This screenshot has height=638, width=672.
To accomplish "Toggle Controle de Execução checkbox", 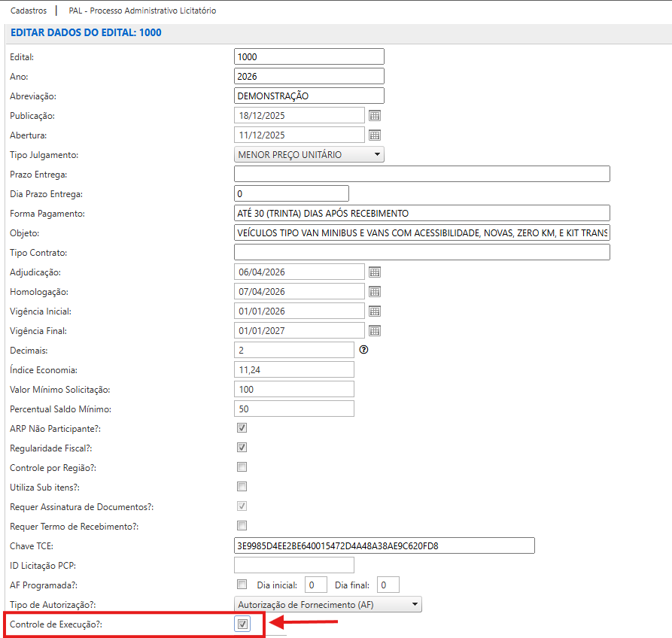I will coord(242,624).
